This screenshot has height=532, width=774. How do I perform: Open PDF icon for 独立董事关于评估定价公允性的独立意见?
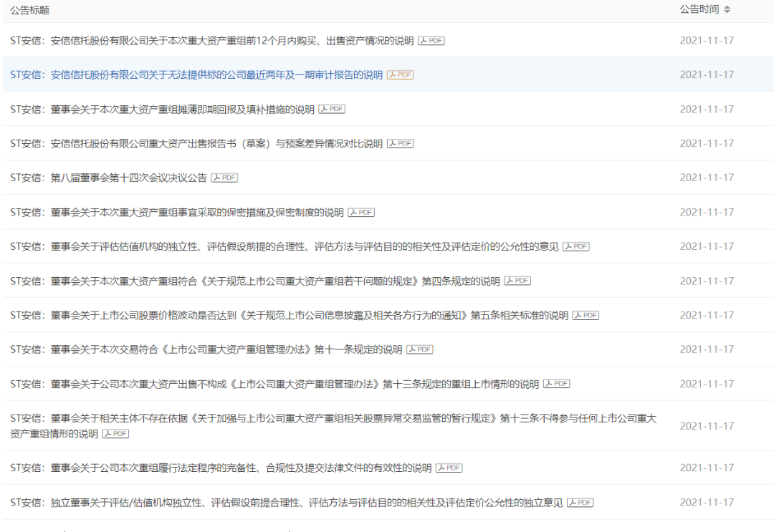pyautogui.click(x=580, y=503)
